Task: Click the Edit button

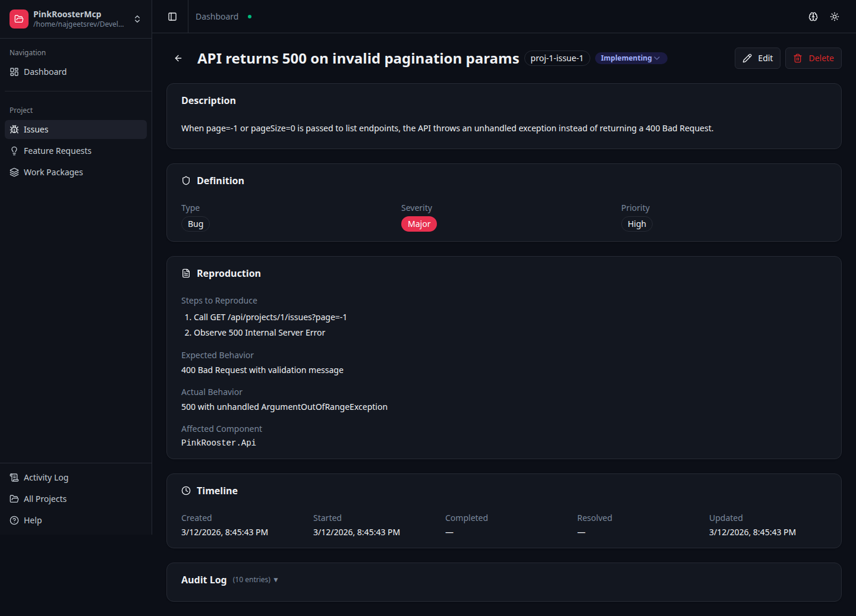Action: 757,58
